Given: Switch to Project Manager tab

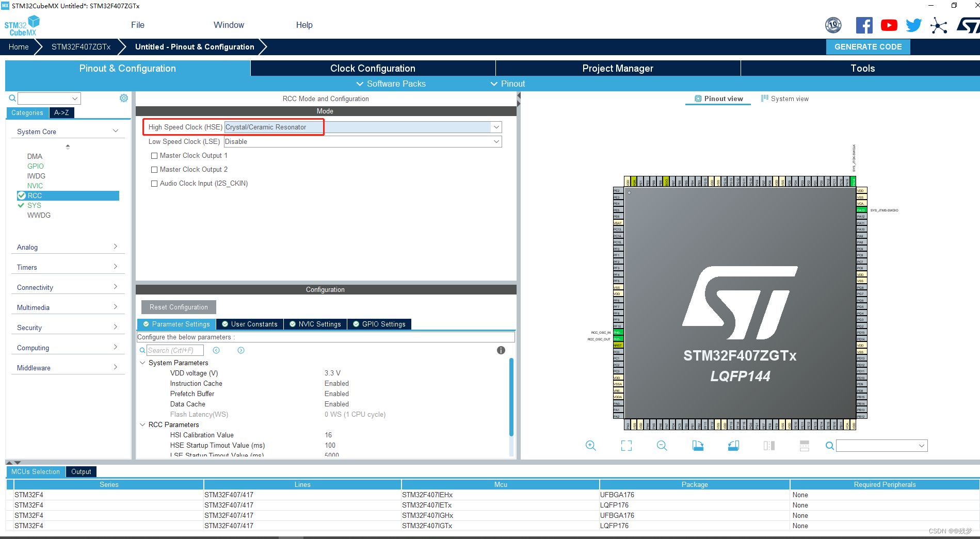Looking at the screenshot, I should [x=618, y=68].
